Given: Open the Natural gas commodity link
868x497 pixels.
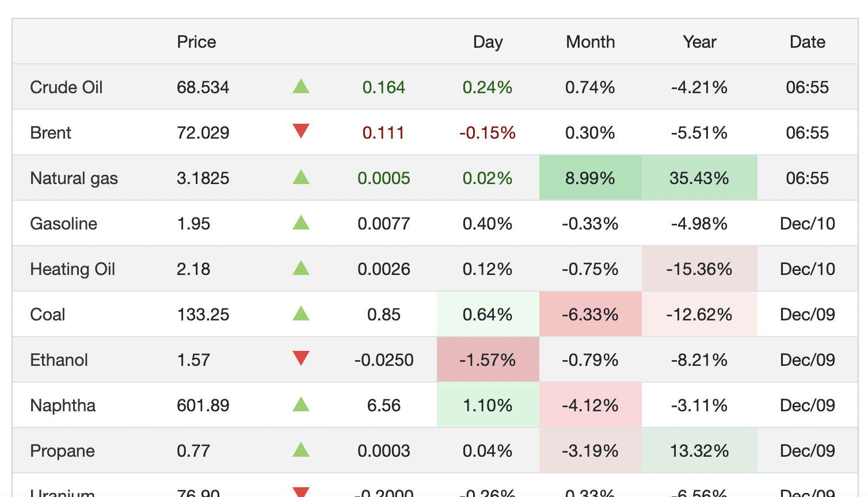Looking at the screenshot, I should click(74, 178).
